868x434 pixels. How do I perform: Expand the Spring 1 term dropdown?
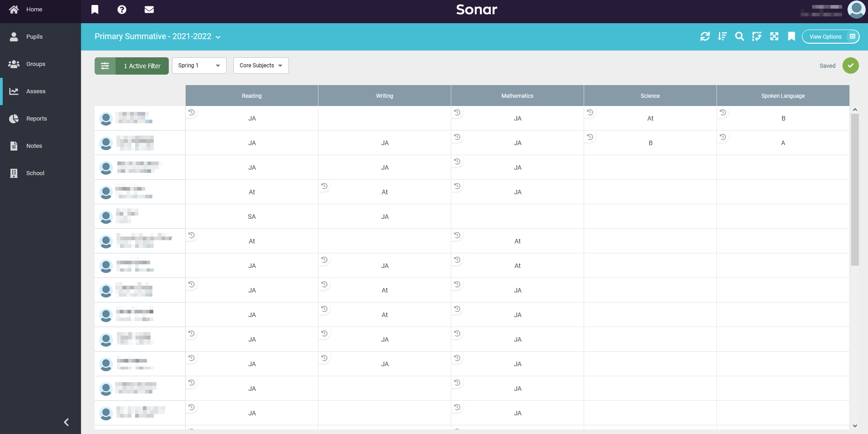point(199,66)
